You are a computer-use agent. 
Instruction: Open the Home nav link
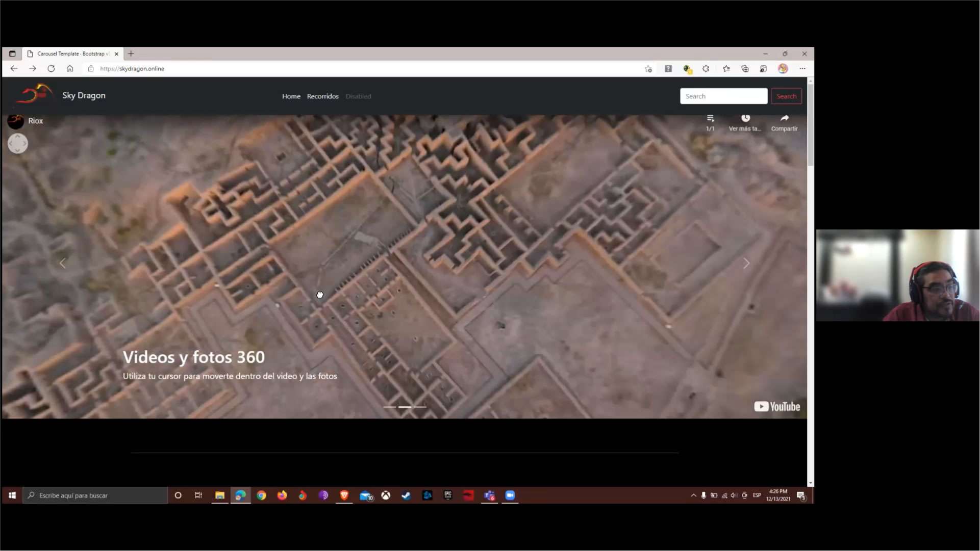pyautogui.click(x=291, y=96)
